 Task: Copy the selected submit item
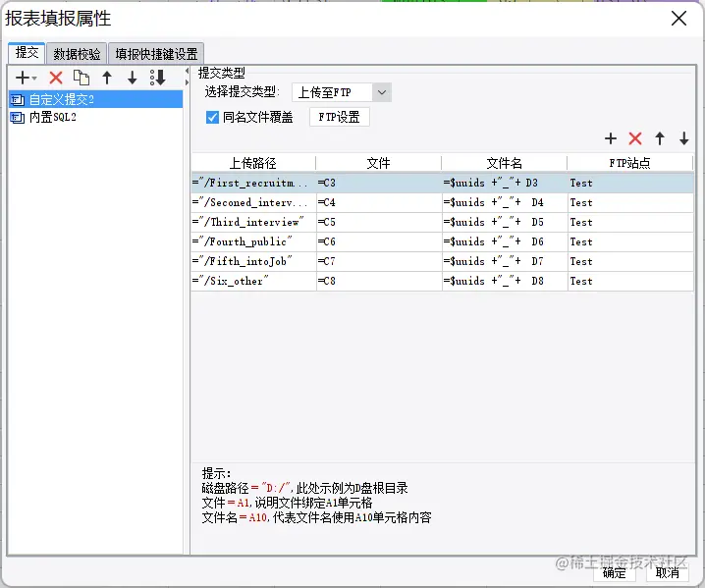[x=81, y=78]
